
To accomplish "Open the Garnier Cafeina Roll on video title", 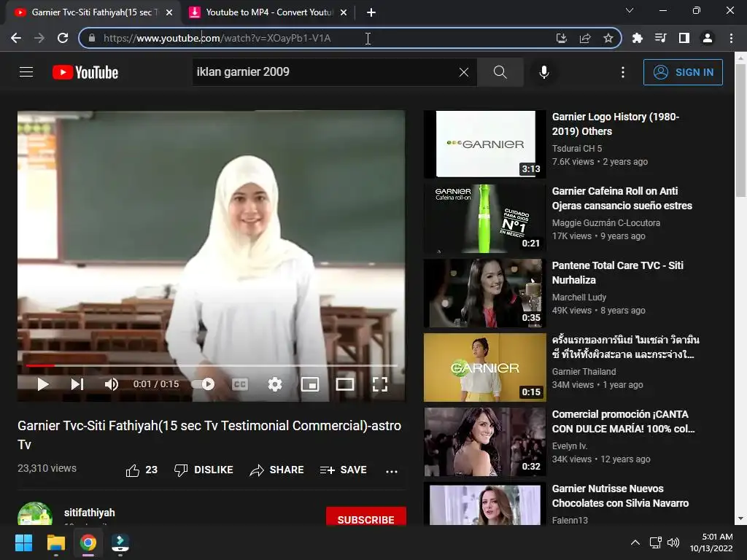I will tap(622, 198).
